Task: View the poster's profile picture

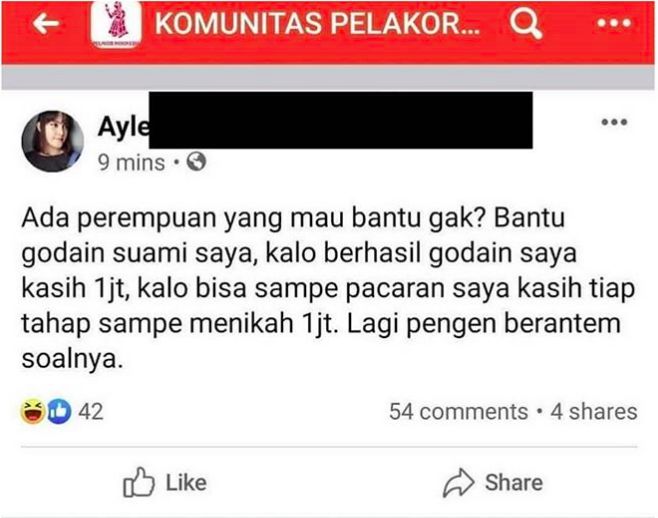Action: pyautogui.click(x=52, y=141)
